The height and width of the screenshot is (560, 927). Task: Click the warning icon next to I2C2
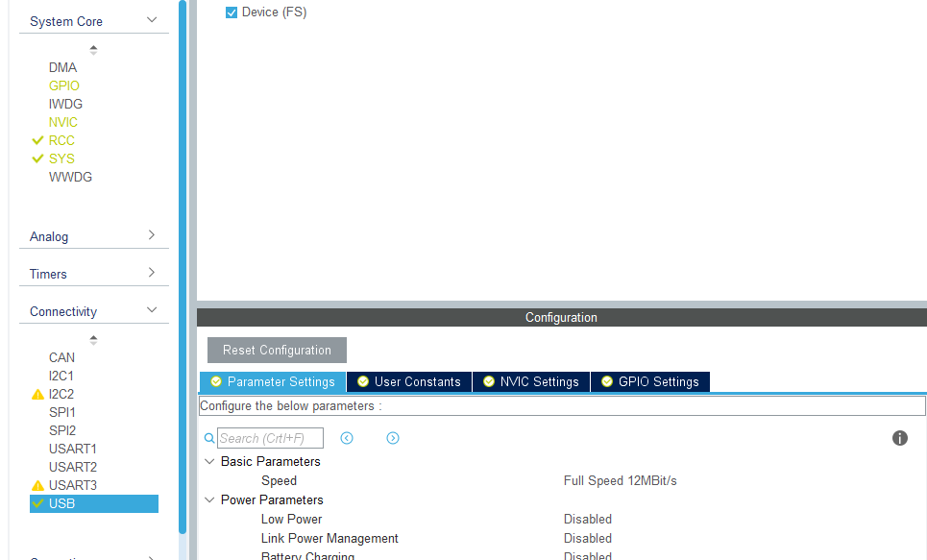(37, 395)
